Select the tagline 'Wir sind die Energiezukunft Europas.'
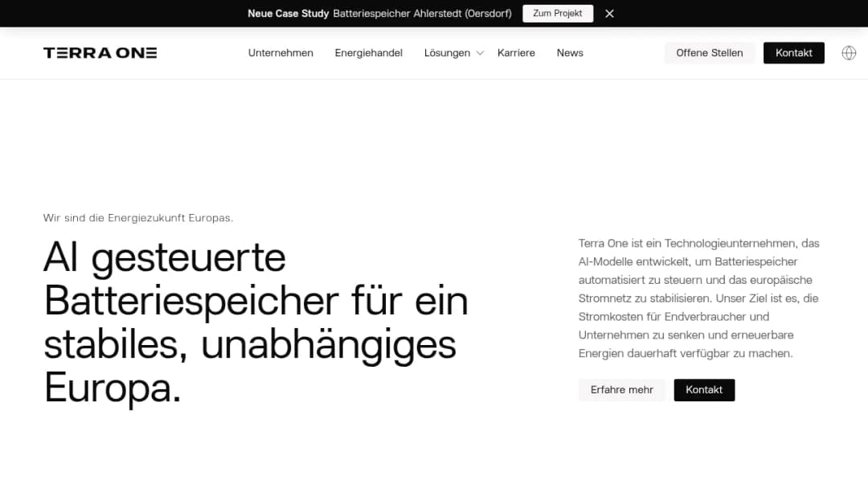This screenshot has width=868, height=489. [x=138, y=218]
